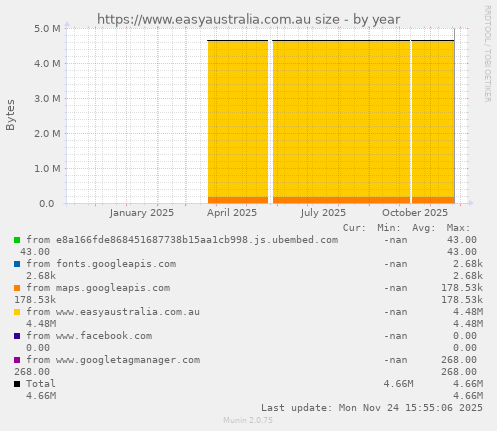Click the '-nan' value in the ubembed.com row
This screenshot has height=431, width=497.
coord(395,240)
